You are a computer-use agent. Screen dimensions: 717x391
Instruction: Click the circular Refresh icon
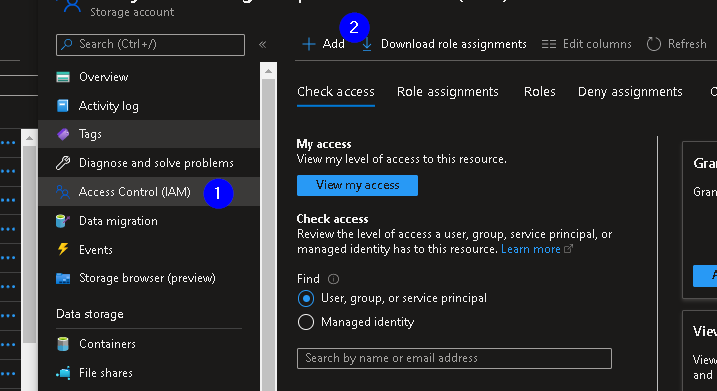pos(654,44)
